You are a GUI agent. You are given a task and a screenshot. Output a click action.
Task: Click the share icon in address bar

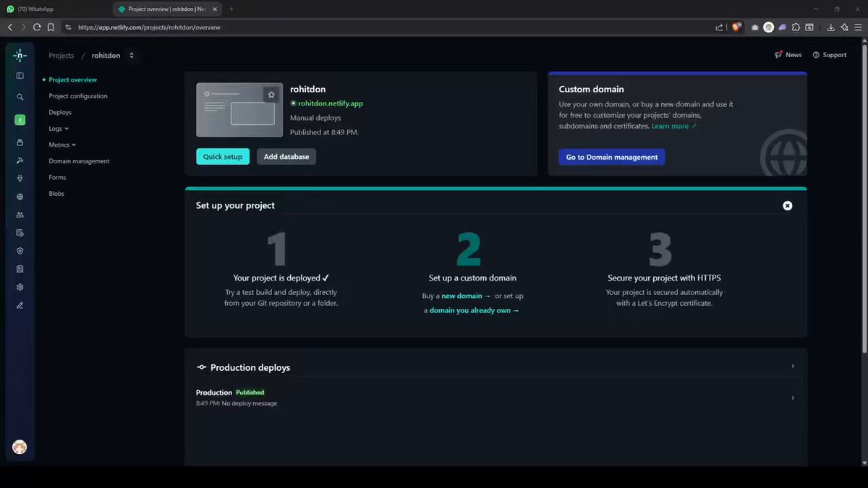point(719,27)
